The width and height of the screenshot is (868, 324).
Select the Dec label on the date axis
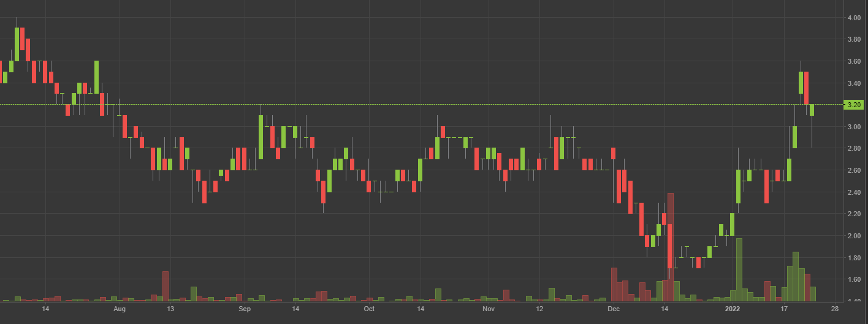pos(614,309)
